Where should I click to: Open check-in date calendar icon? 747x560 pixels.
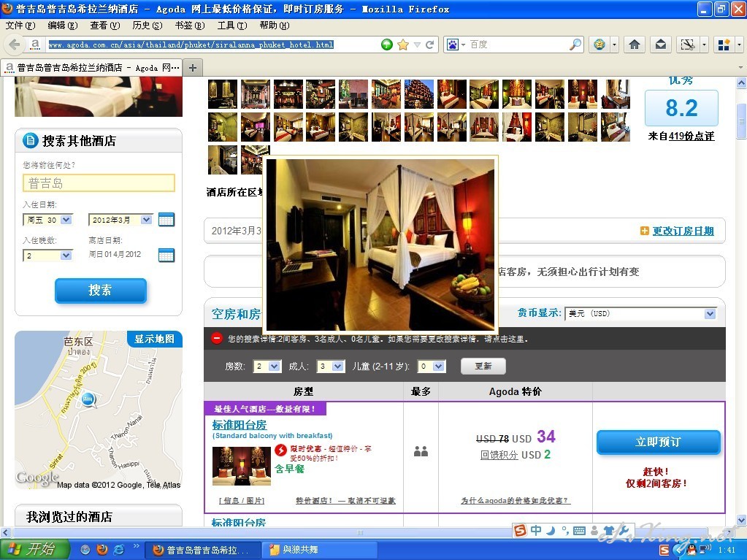(x=166, y=220)
